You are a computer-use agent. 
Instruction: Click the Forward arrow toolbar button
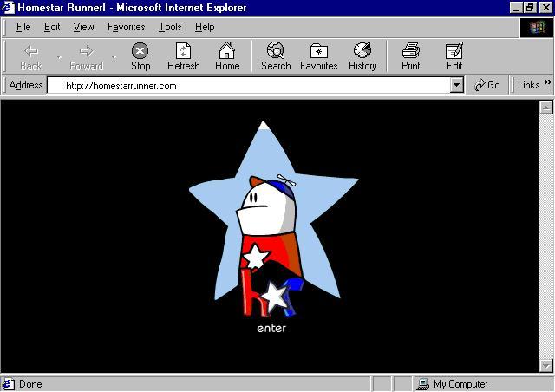[87, 56]
